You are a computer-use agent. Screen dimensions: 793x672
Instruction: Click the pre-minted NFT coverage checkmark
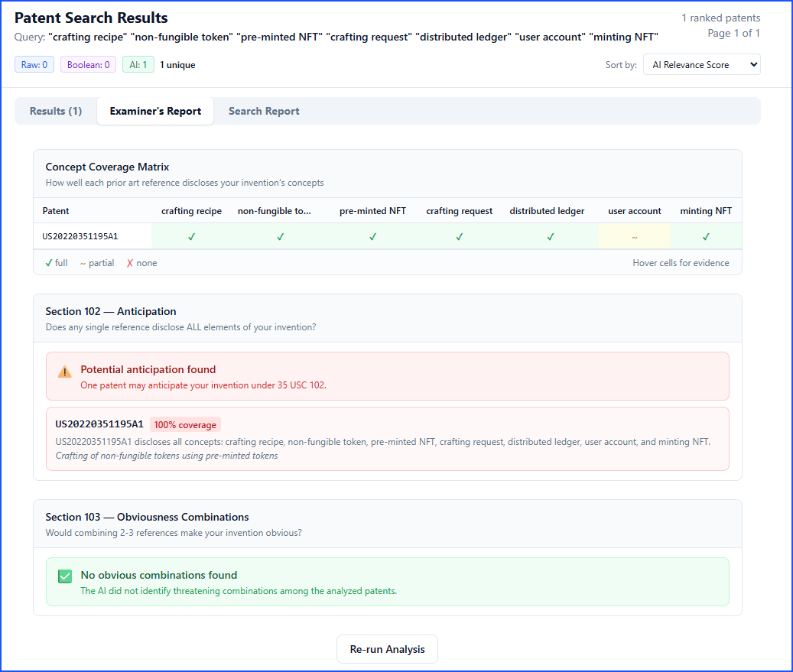point(373,237)
